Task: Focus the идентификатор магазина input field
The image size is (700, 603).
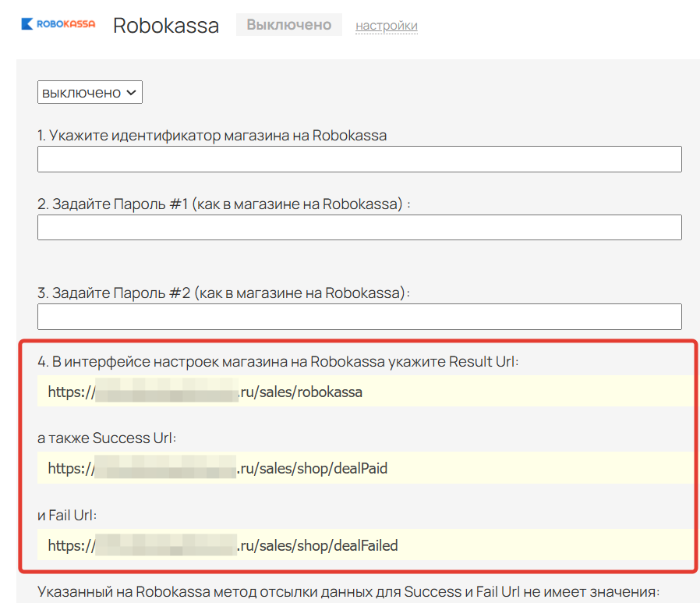Action: pos(359,159)
